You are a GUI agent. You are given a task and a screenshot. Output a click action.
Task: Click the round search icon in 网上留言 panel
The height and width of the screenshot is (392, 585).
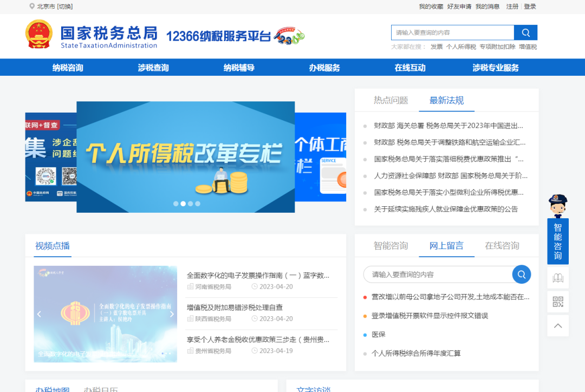[521, 275]
